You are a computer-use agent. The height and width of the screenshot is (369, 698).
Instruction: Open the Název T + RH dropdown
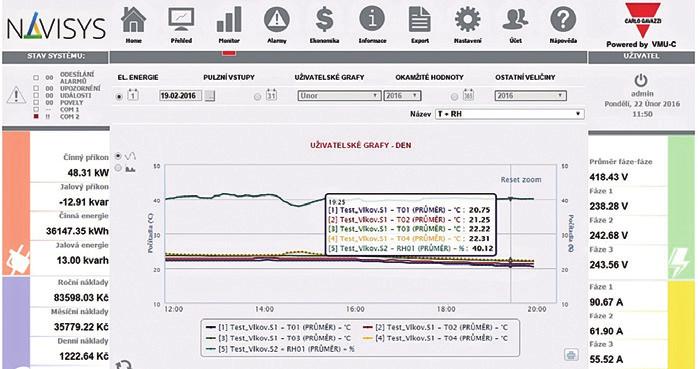coord(510,114)
